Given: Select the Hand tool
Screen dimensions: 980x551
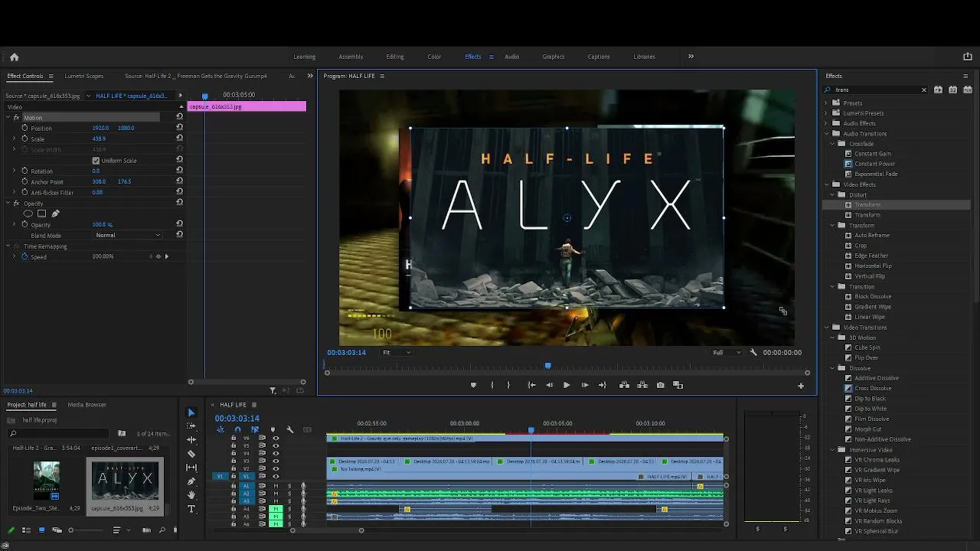Looking at the screenshot, I should point(191,495).
